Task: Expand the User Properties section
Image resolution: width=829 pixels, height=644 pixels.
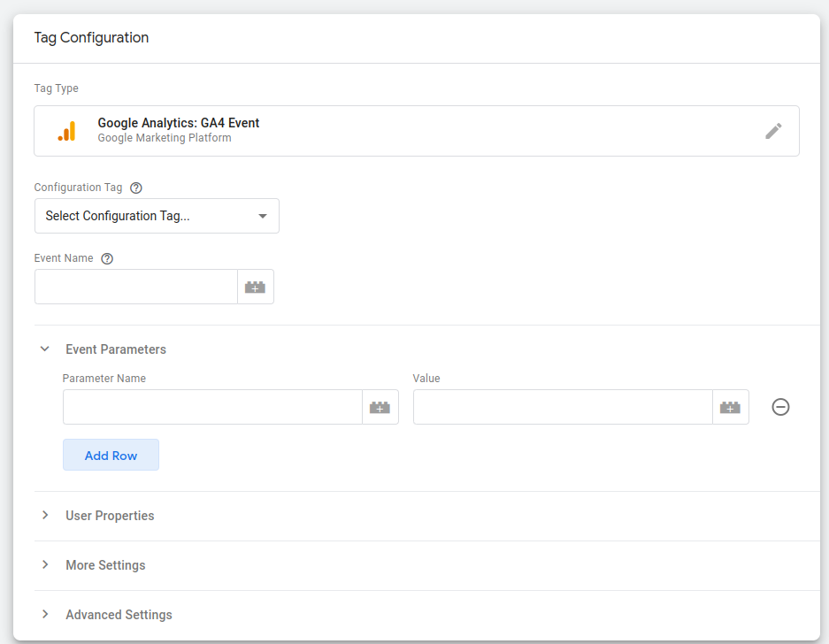Action: [x=45, y=515]
